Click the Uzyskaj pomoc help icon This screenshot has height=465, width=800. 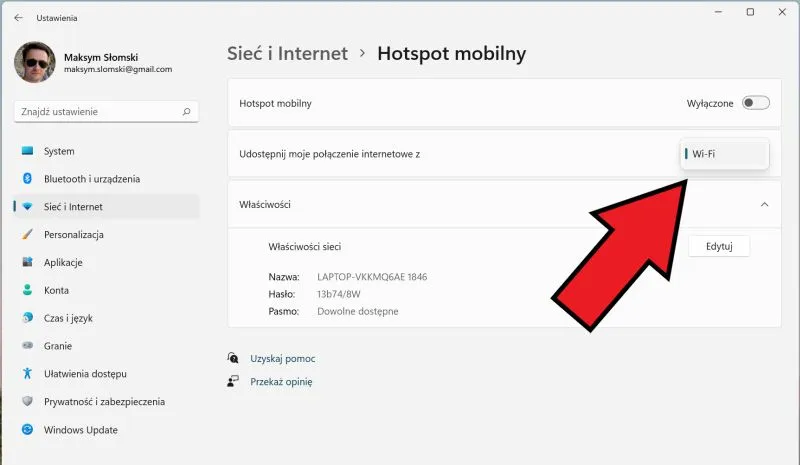(233, 358)
